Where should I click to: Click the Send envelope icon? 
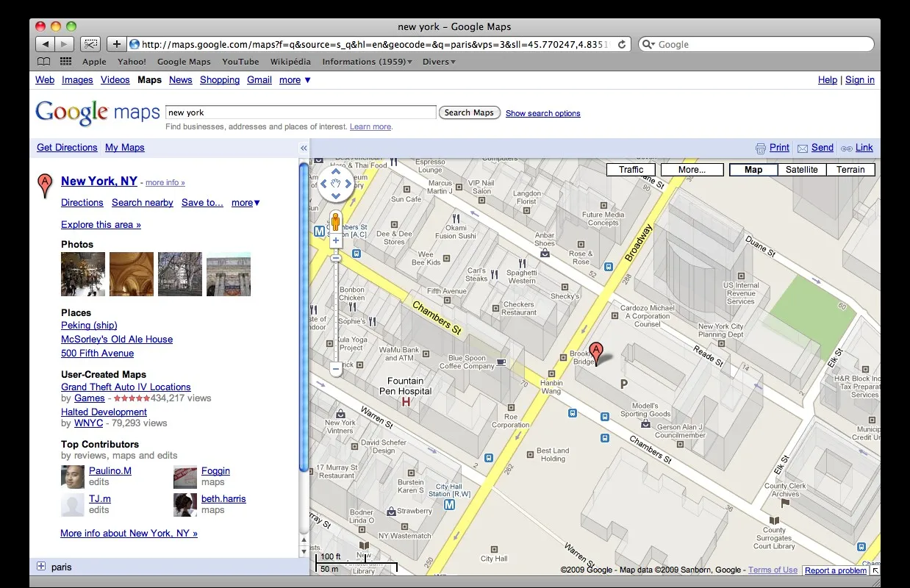pos(803,148)
